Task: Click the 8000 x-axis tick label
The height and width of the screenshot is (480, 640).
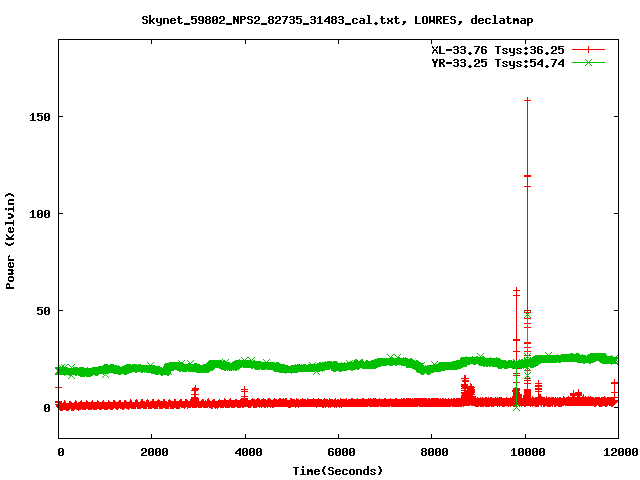Action: tap(434, 452)
